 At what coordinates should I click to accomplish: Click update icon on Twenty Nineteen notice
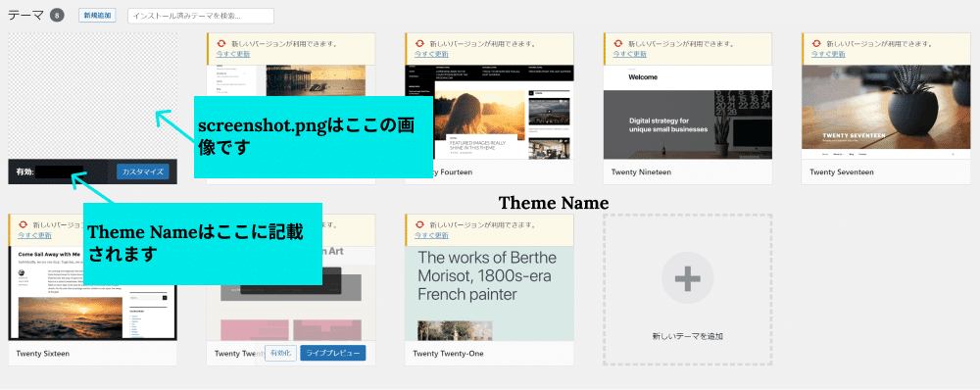point(618,44)
